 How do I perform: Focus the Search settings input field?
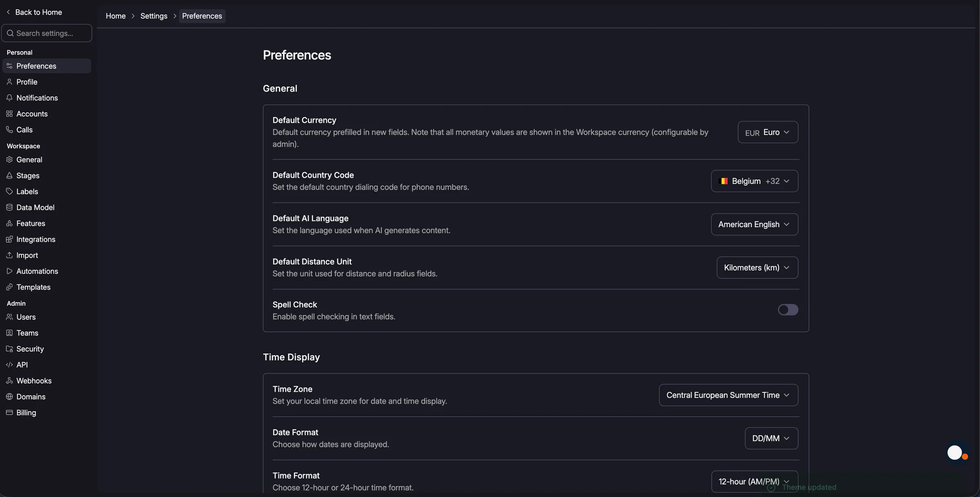click(47, 33)
